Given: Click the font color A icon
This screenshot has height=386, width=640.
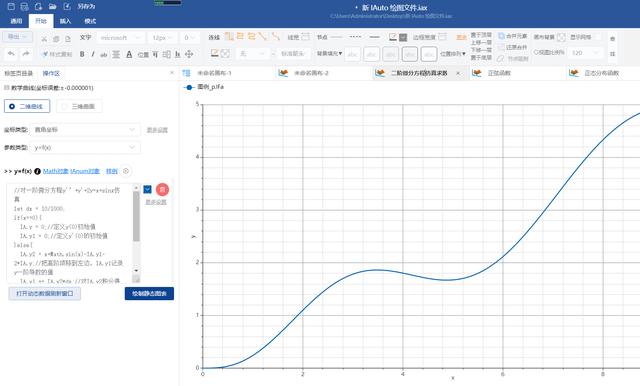Looking at the screenshot, I should tap(129, 54).
